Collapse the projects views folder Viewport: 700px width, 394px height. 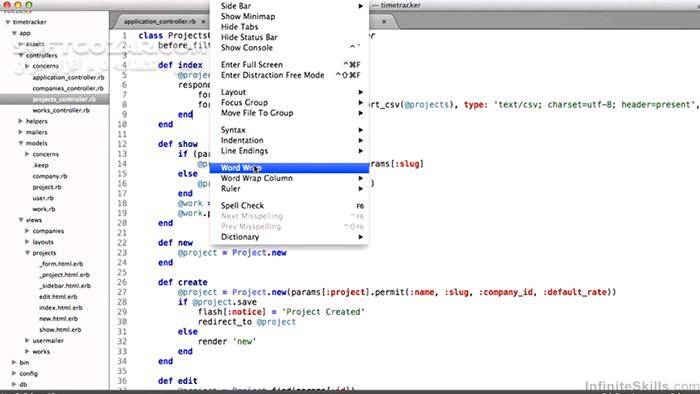(x=27, y=253)
